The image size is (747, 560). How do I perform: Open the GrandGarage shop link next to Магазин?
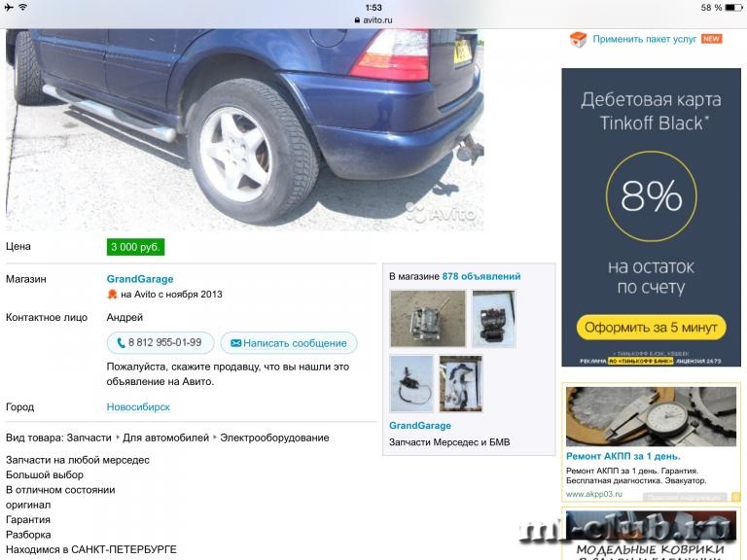[x=140, y=279]
